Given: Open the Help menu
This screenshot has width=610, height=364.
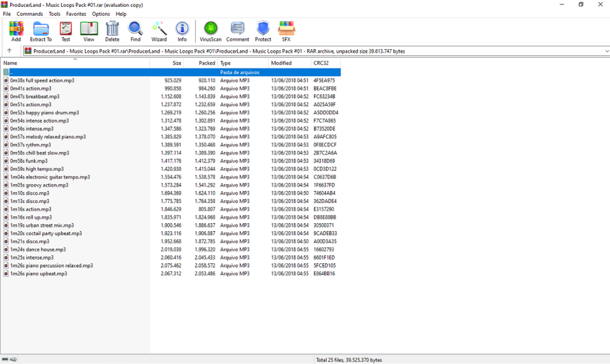Looking at the screenshot, I should [121, 13].
